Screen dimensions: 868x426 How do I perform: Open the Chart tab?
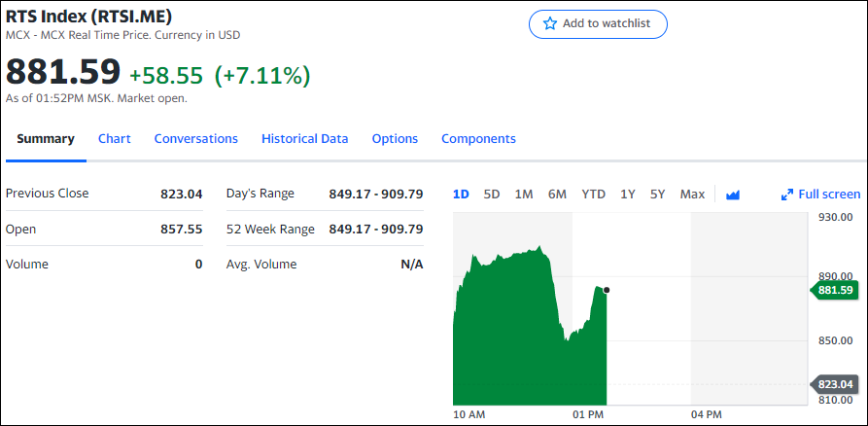115,139
